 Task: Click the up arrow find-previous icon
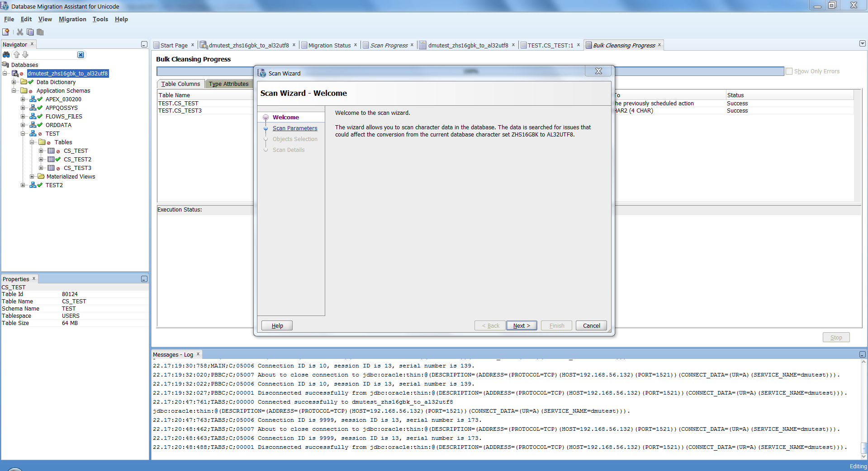pos(17,55)
